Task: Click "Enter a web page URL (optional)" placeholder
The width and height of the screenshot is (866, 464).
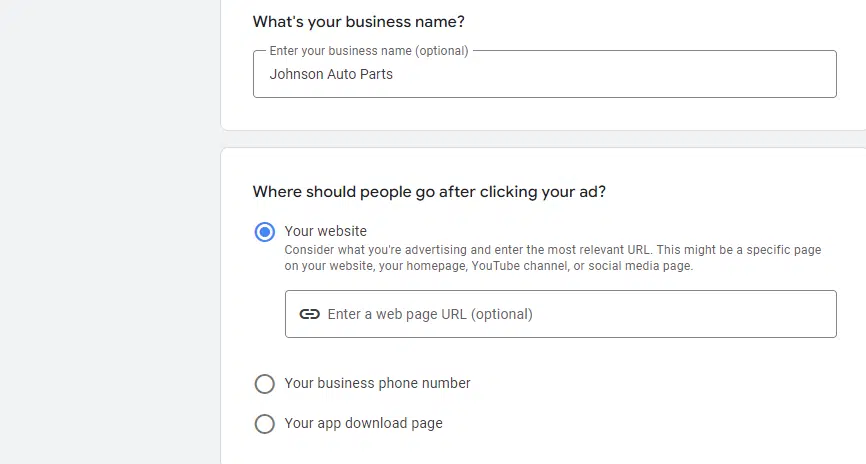Action: coord(430,314)
